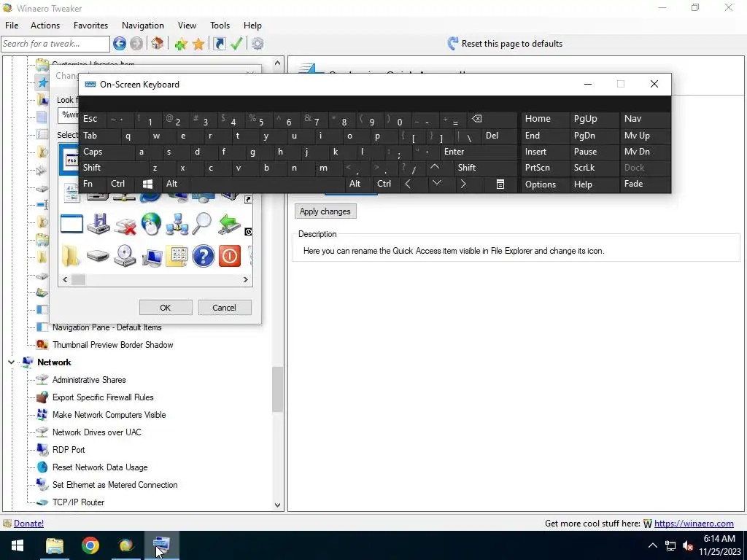Add tweak to favorites with green-plus star
The width and height of the screenshot is (747, 560).
click(181, 44)
